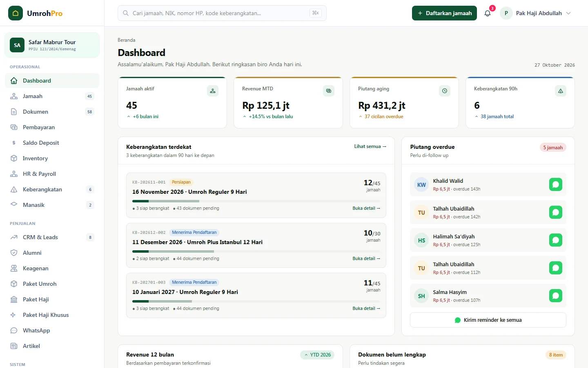Open Buka detail for KB-202701-003

point(366,308)
